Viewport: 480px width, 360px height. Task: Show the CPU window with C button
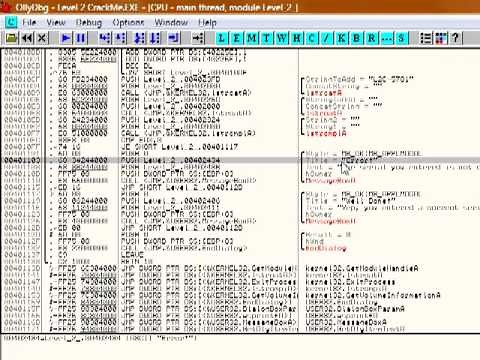point(311,38)
